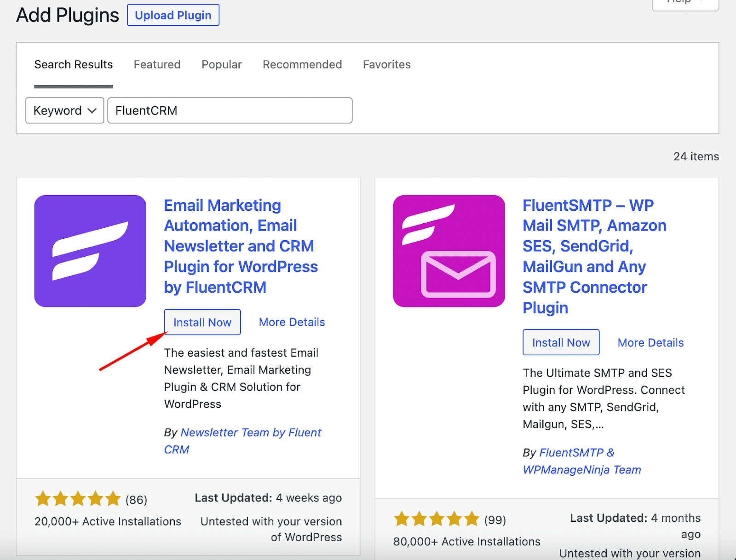Click the FluentSMTP five-star rating
This screenshot has width=736, height=560.
(437, 519)
